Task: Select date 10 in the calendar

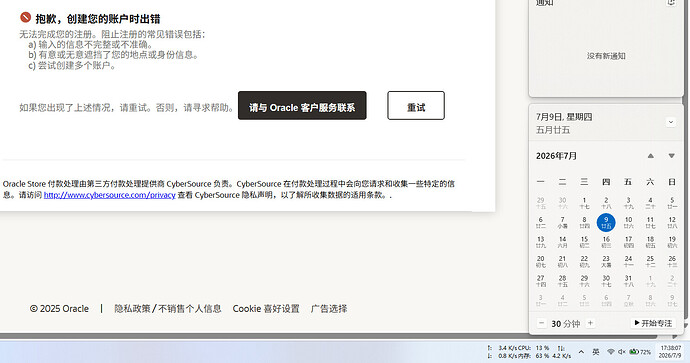Action: (x=628, y=222)
